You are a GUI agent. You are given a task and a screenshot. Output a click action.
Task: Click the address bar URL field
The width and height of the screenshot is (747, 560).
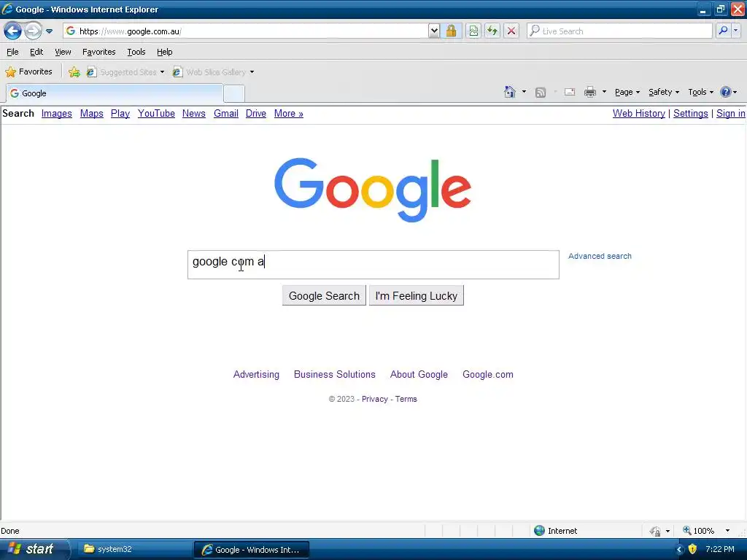[246, 31]
